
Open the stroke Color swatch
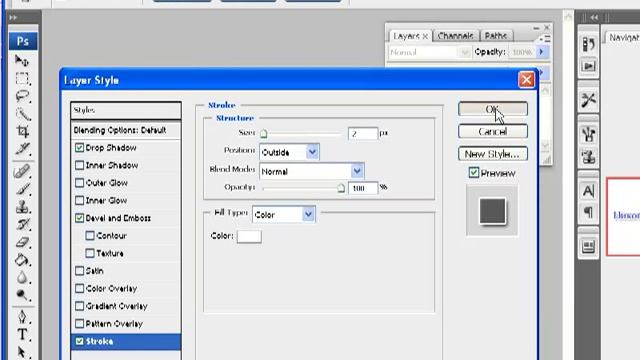coord(249,236)
